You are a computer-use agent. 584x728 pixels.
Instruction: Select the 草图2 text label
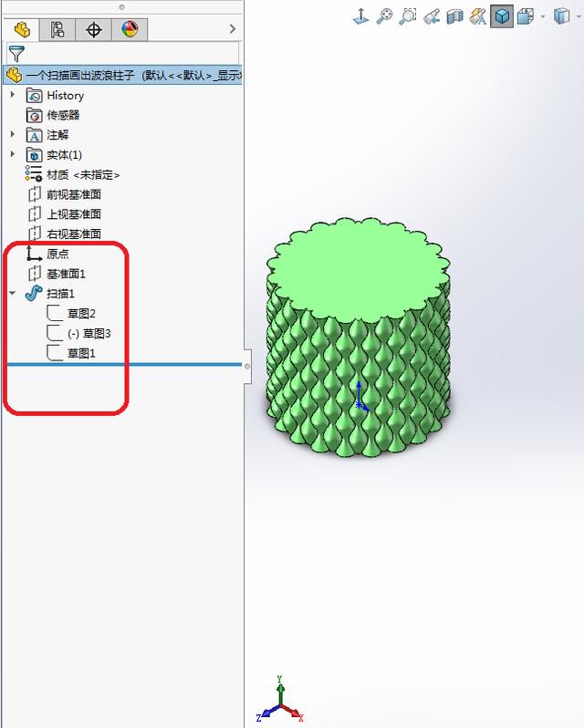[81, 314]
